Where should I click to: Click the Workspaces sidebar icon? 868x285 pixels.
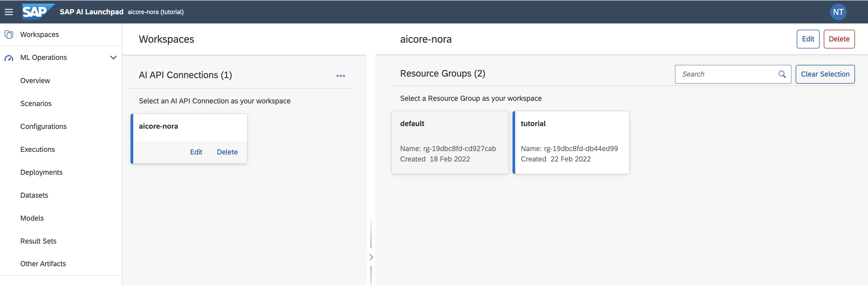pyautogui.click(x=9, y=34)
